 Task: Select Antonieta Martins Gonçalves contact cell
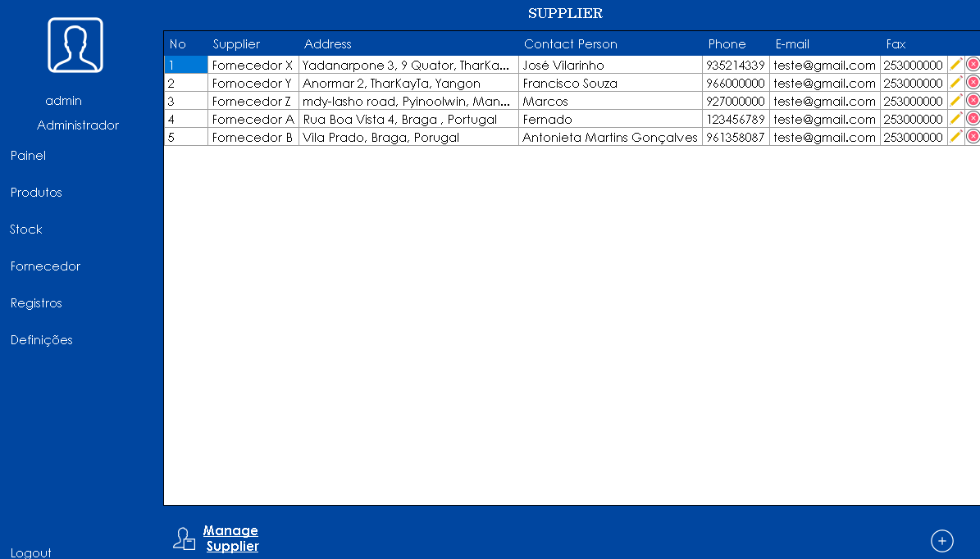pos(610,138)
